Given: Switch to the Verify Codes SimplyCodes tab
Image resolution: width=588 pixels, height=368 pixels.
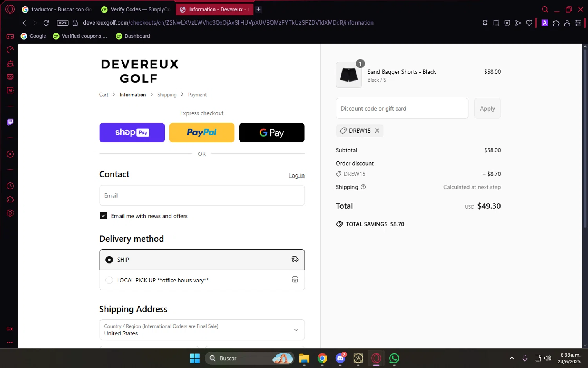Looking at the screenshot, I should tap(135, 9).
